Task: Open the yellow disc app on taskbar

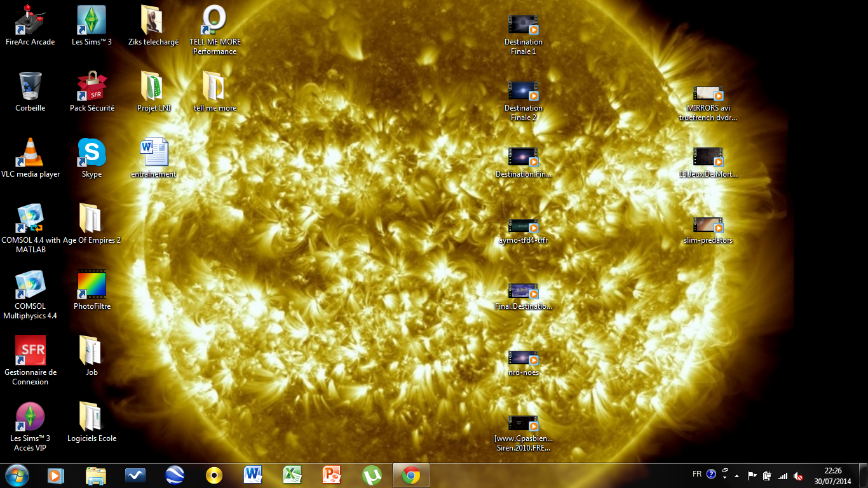Action: pos(214,475)
